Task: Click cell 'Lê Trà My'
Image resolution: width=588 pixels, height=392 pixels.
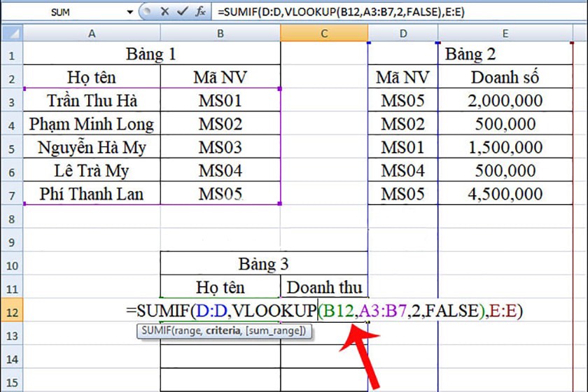Action: (92, 170)
